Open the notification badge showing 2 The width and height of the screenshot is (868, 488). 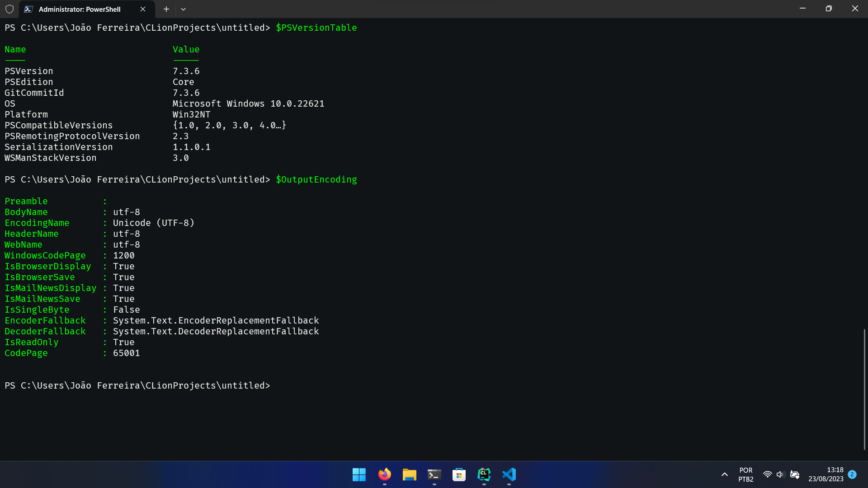852,474
